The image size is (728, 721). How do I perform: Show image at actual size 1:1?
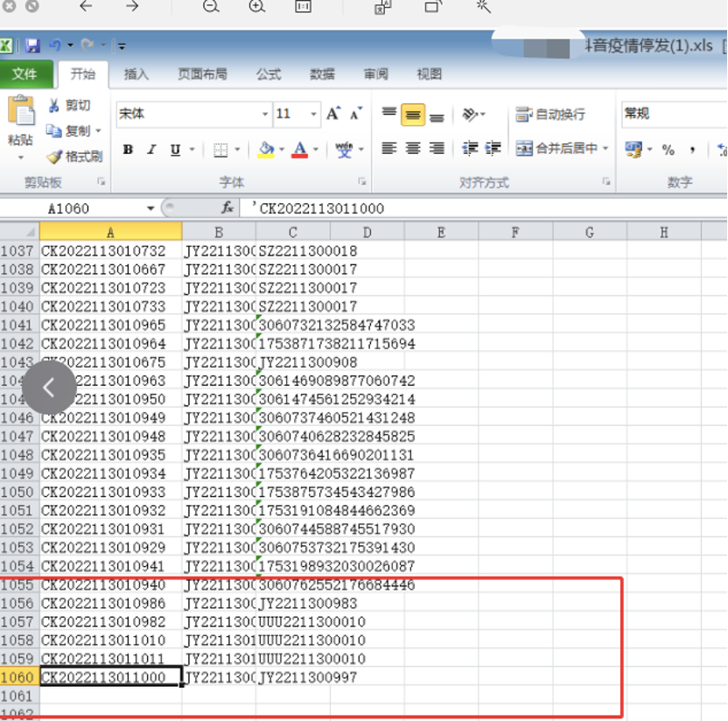click(x=303, y=6)
